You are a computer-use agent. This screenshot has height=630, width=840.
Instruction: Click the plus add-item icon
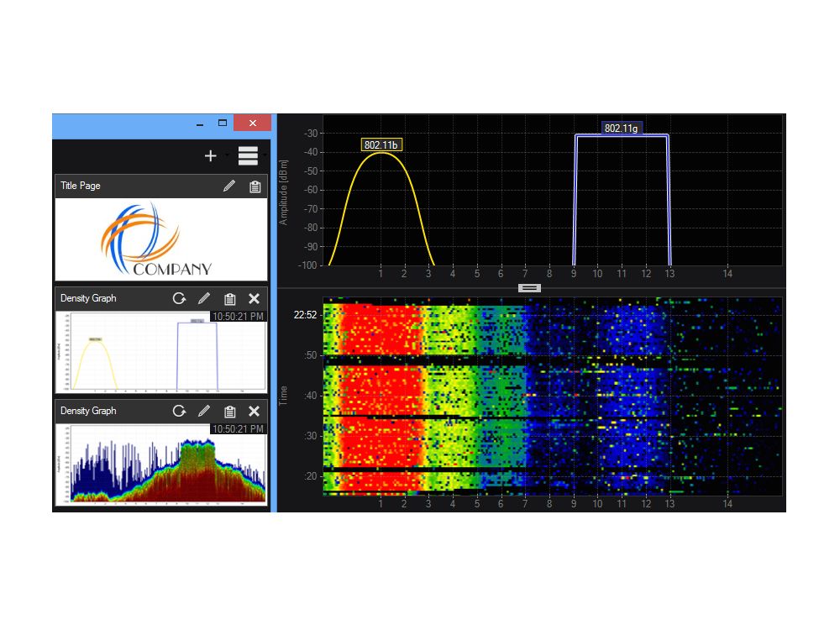(211, 156)
